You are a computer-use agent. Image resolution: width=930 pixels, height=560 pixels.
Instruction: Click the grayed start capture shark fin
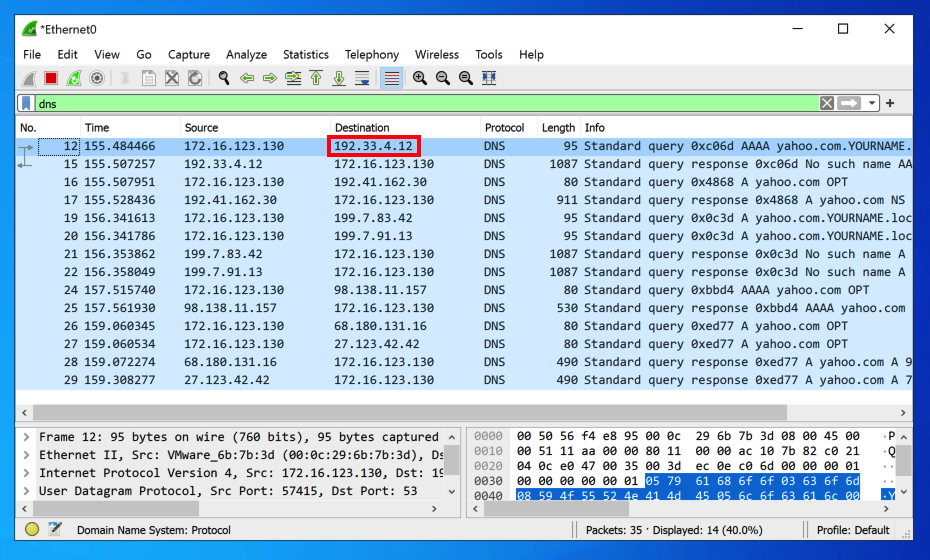point(28,78)
